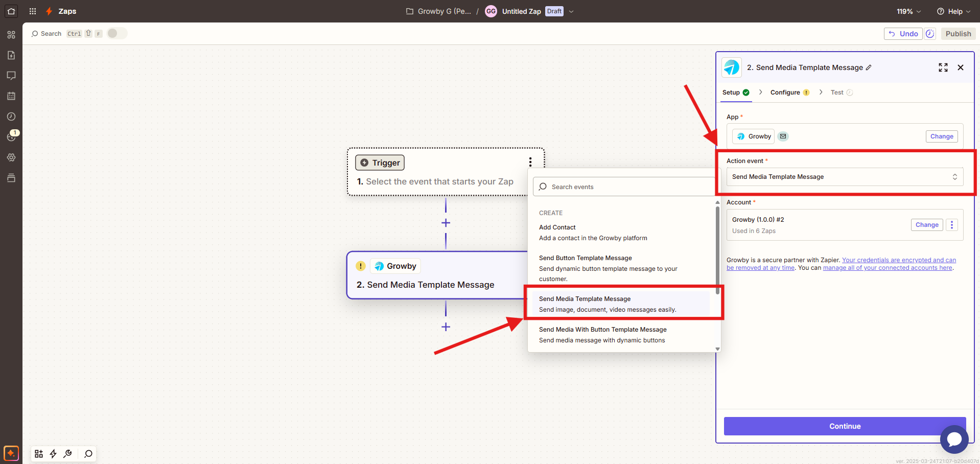The width and height of the screenshot is (980, 464).
Task: Open Growby G folder breadcrumb
Action: click(x=439, y=11)
